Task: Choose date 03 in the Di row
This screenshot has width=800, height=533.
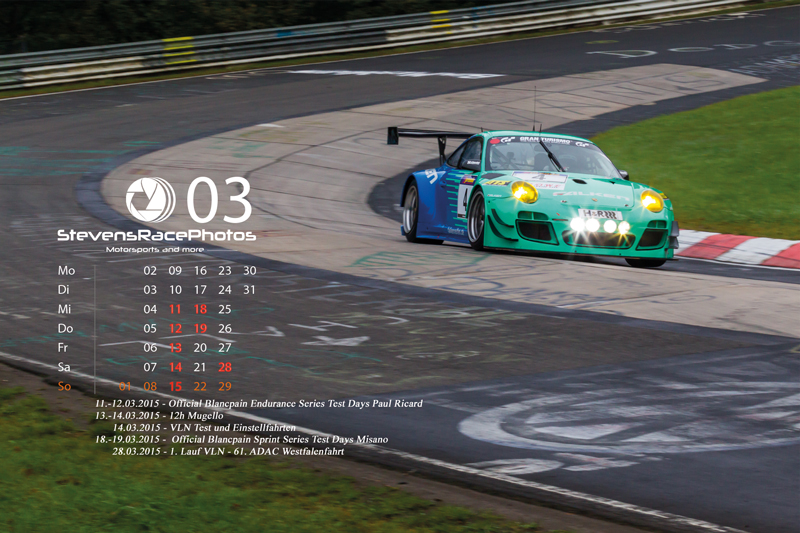Action: (150, 290)
